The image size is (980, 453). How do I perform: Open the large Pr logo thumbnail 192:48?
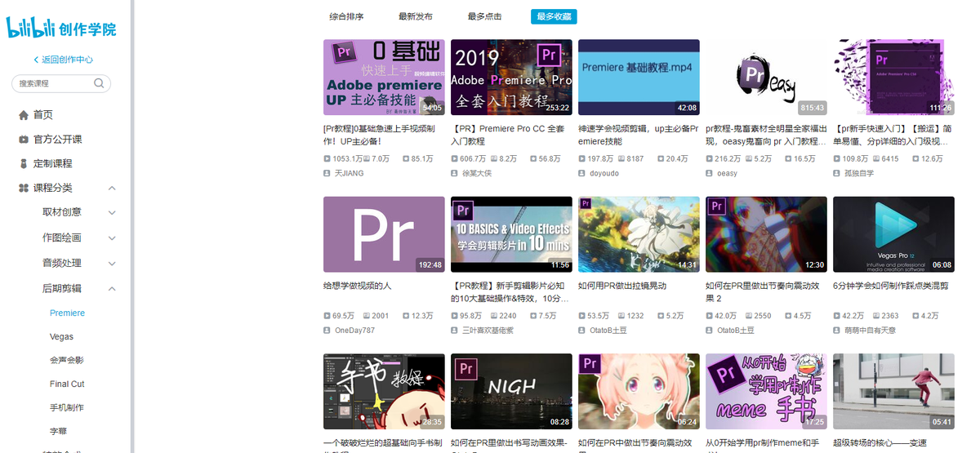click(384, 234)
